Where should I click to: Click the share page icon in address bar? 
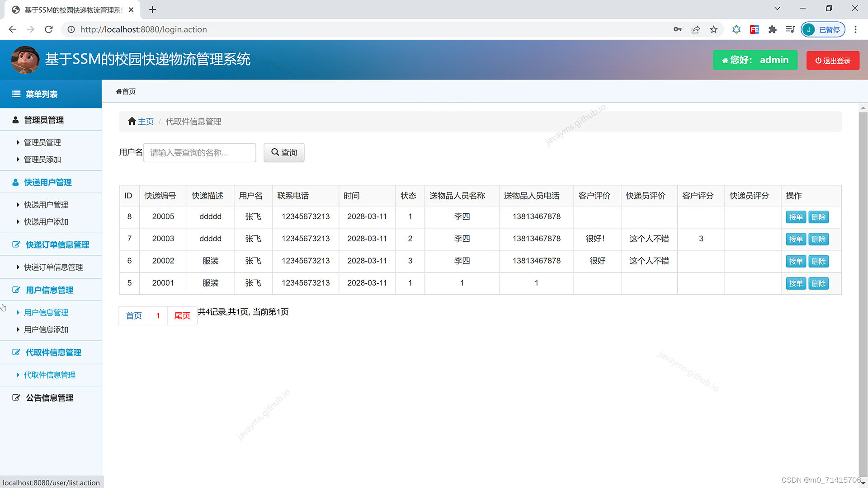(695, 29)
